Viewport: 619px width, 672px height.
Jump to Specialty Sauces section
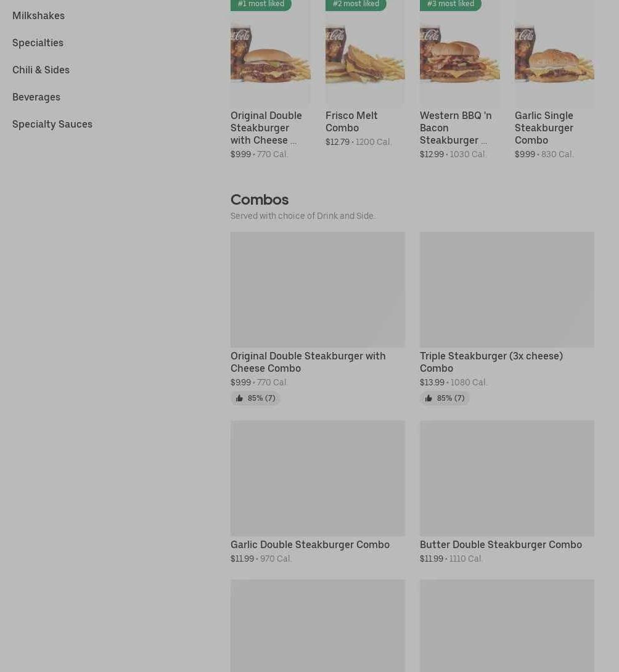[x=52, y=125]
